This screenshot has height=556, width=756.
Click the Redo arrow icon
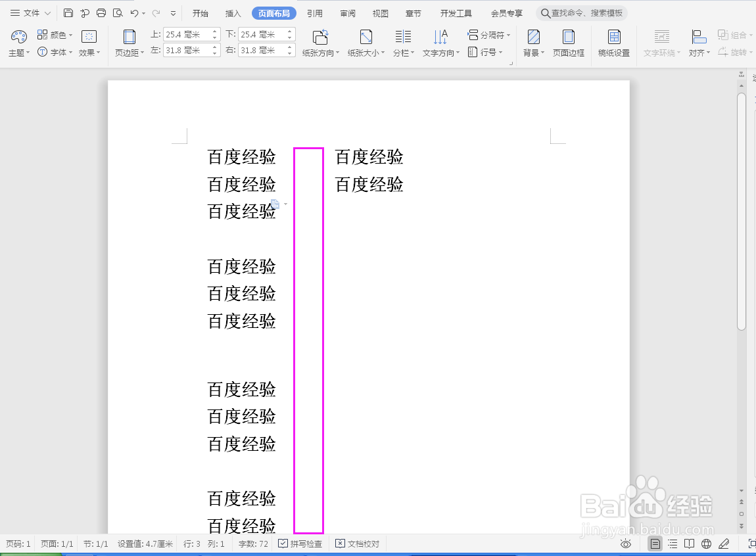coord(156,13)
